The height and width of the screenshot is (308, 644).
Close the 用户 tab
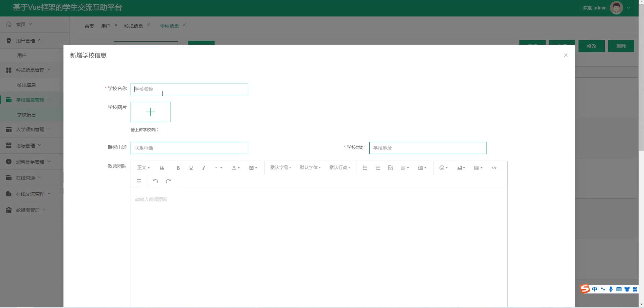116,25
